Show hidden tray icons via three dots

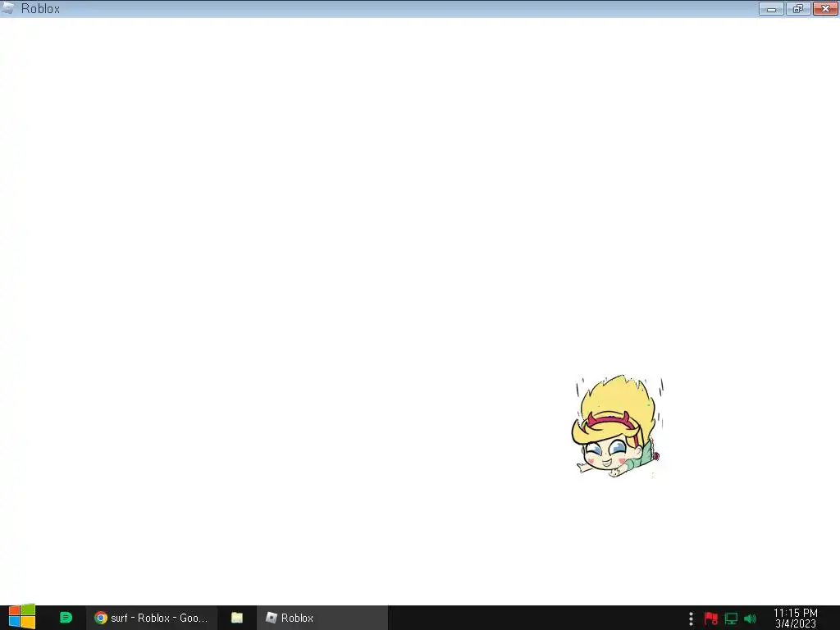(x=691, y=619)
